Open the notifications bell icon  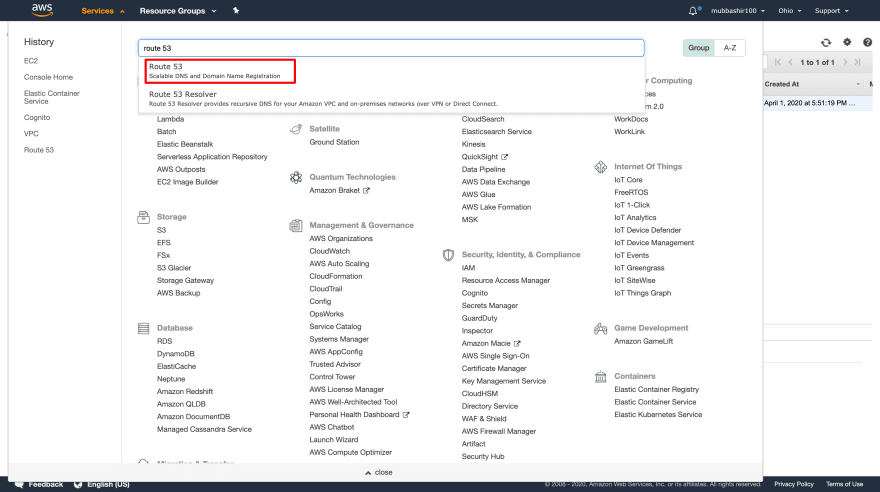pos(693,11)
